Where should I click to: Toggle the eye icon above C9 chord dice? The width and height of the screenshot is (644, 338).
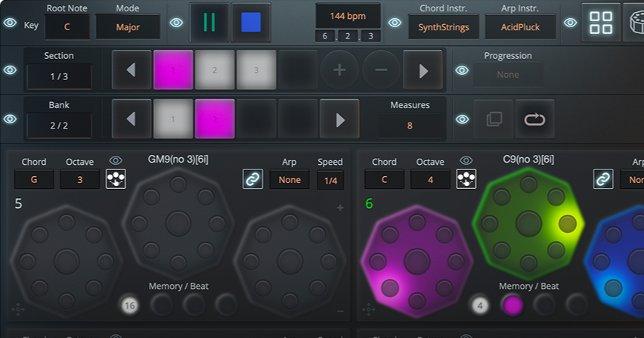[466, 160]
